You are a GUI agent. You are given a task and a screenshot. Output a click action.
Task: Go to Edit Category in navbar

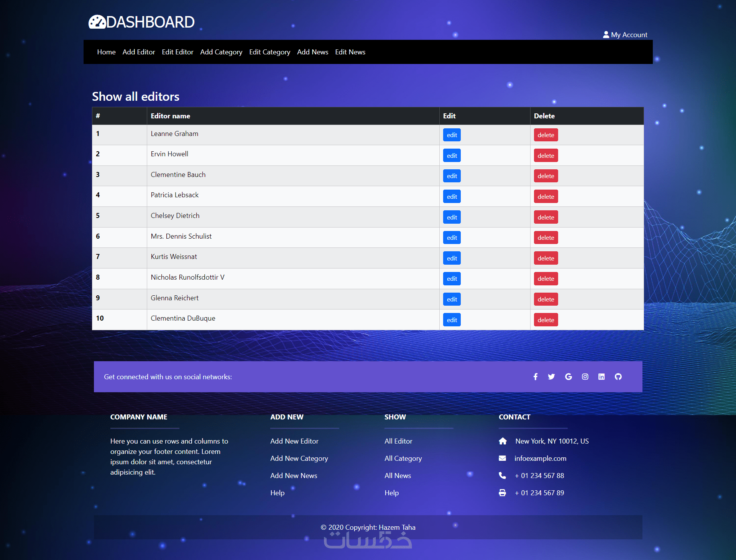pyautogui.click(x=269, y=52)
